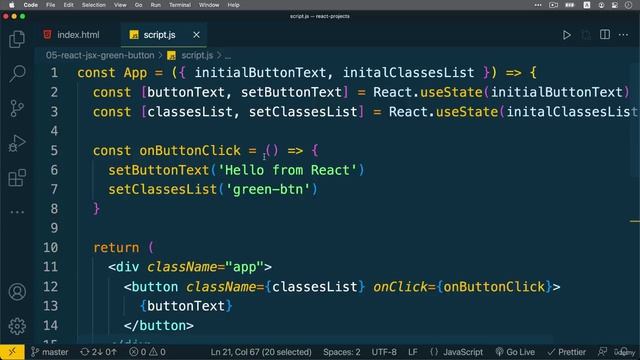
Task: Change indentation via Spaces: 2
Action: [x=342, y=352]
